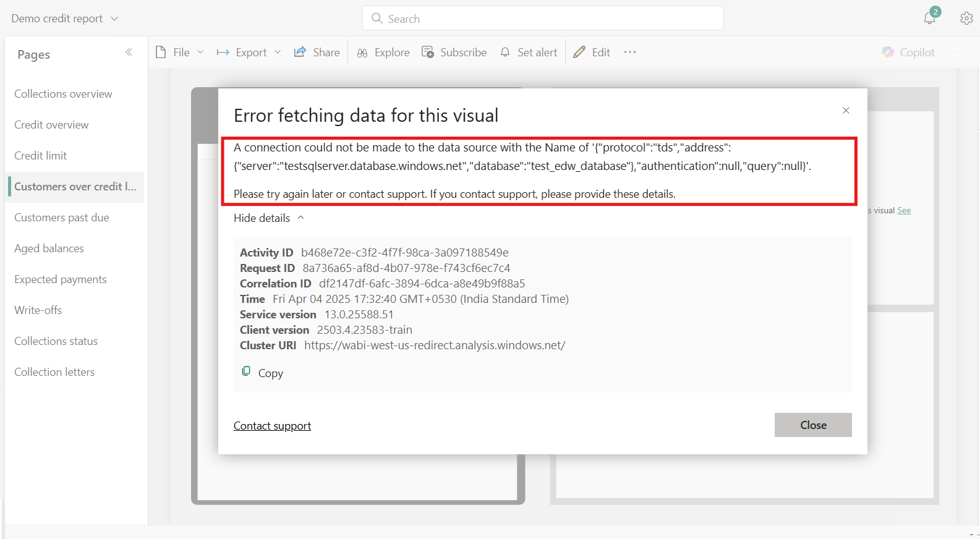Expand the Export dropdown chevron
This screenshot has height=539, width=980.
278,52
